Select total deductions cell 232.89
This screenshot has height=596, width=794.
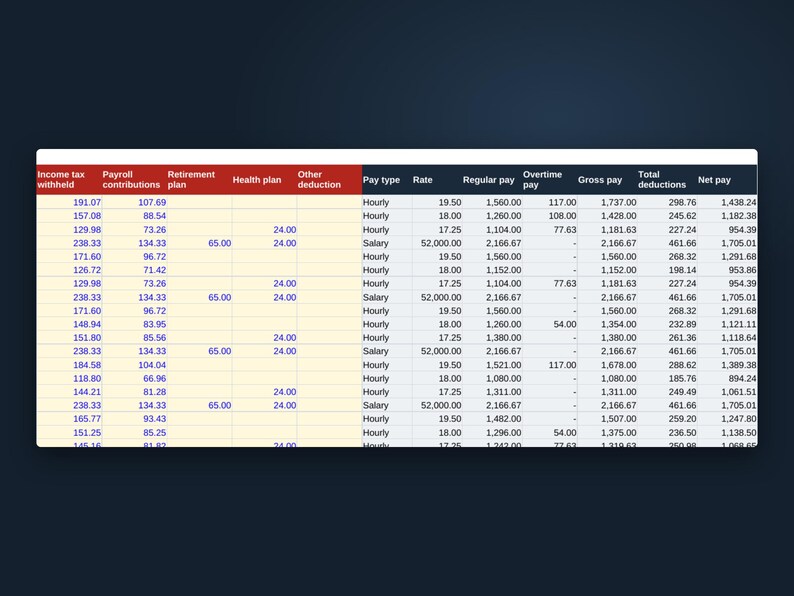click(x=667, y=324)
